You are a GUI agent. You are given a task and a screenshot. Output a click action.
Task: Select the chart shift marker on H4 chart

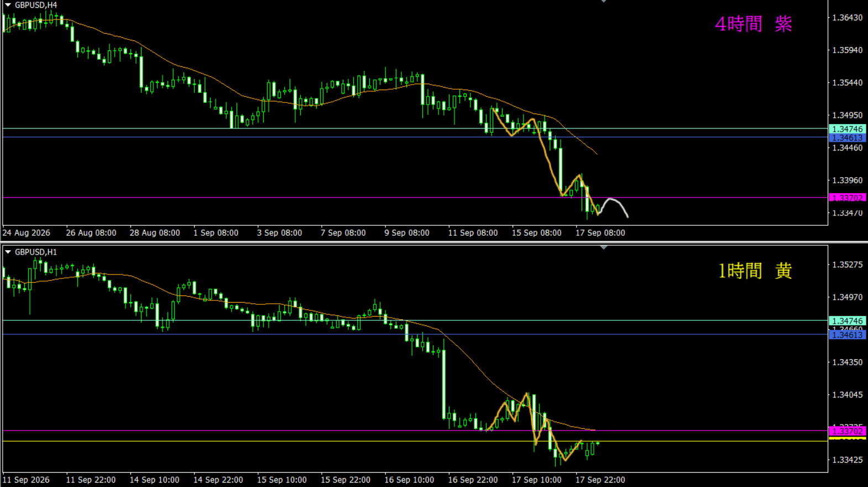(604, 1)
